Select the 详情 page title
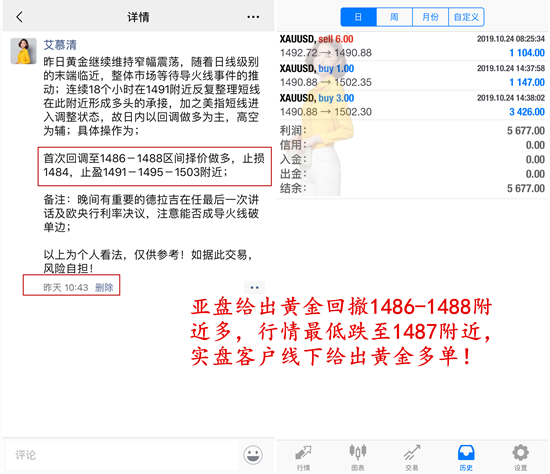Image resolution: width=550 pixels, height=474 pixels. [x=138, y=17]
